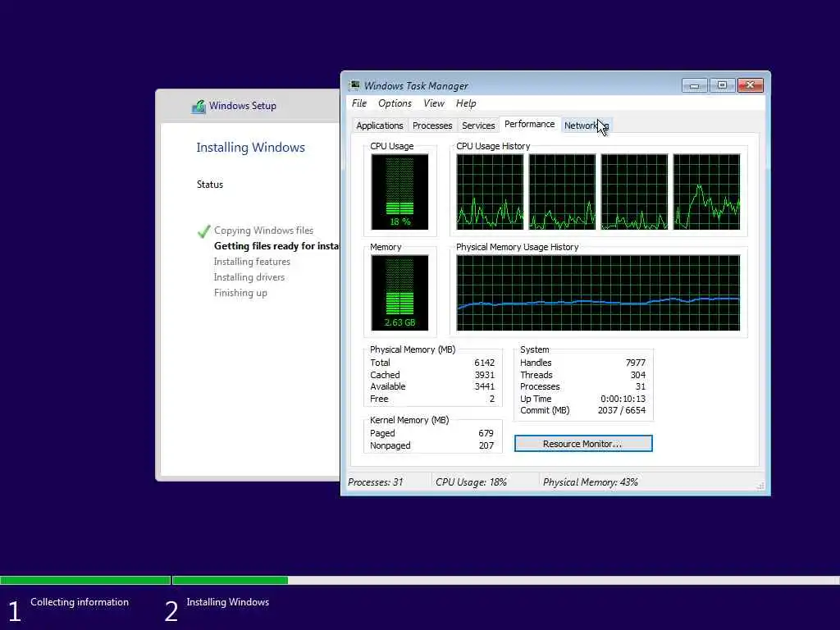Viewport: 840px width, 630px height.
Task: Click the 'Collecting information' step label
Action: pos(80,602)
